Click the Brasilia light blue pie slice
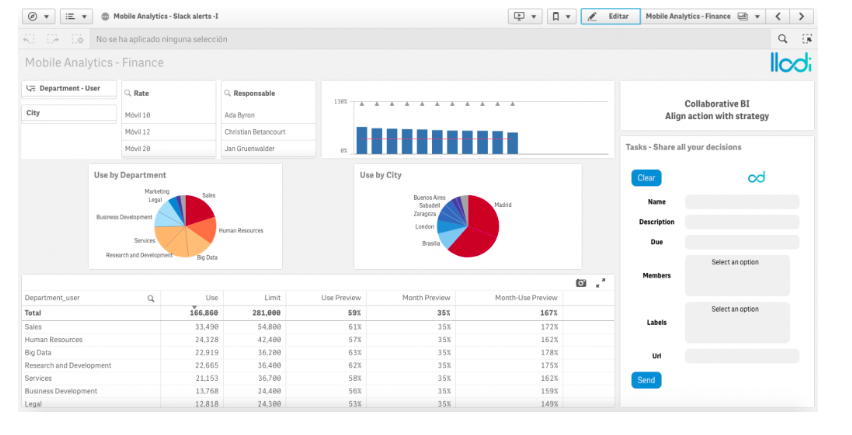 (450, 238)
